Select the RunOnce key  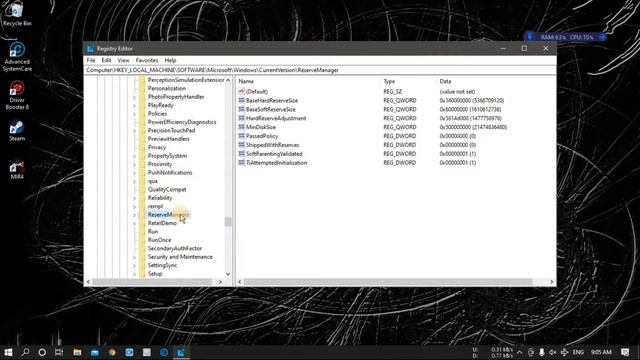tap(159, 240)
